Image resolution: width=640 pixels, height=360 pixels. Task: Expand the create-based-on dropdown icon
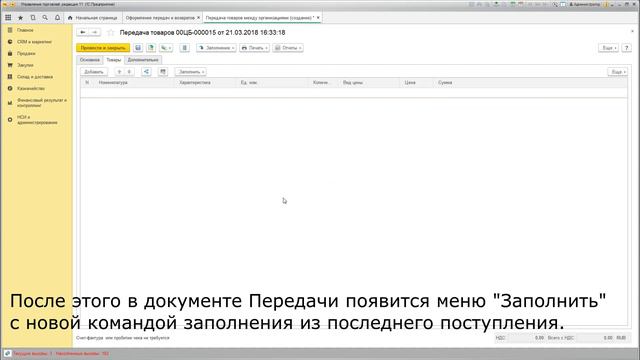coord(166,48)
